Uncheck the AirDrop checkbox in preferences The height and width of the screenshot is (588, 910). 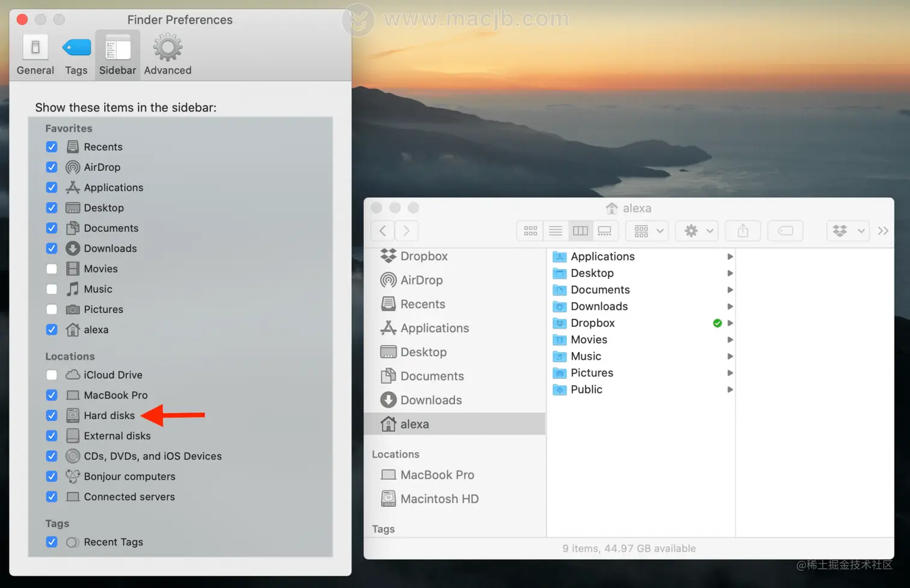[x=52, y=167]
